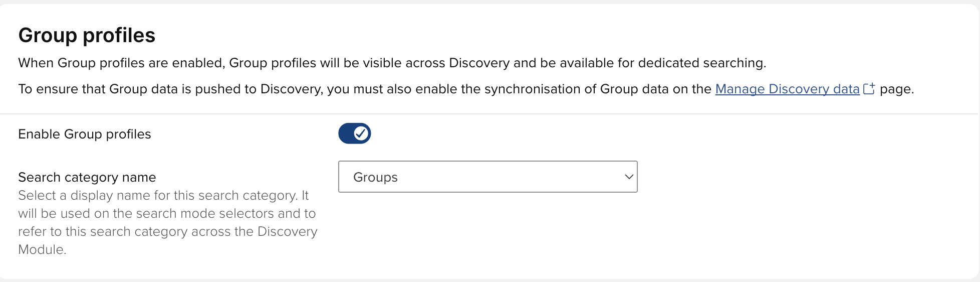
Task: Click the divider line below the description
Action: click(488, 114)
